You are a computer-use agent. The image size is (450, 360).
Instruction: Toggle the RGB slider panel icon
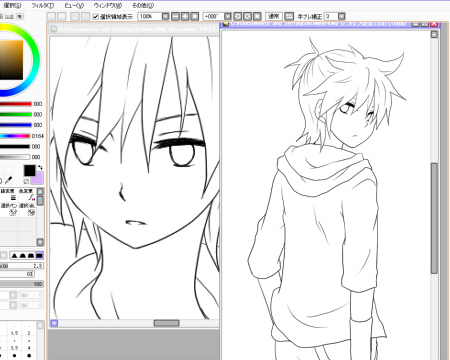pyautogui.click(x=9, y=16)
